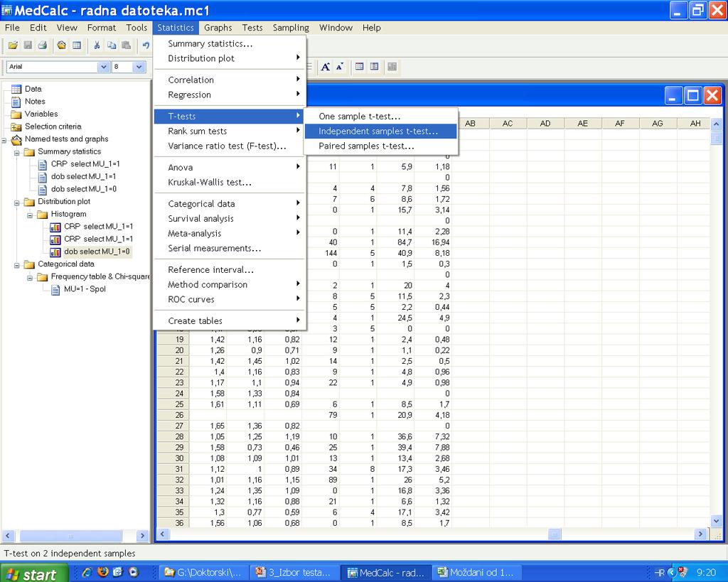Switch to Moždani od 1 Excel taskbar window

[476, 573]
